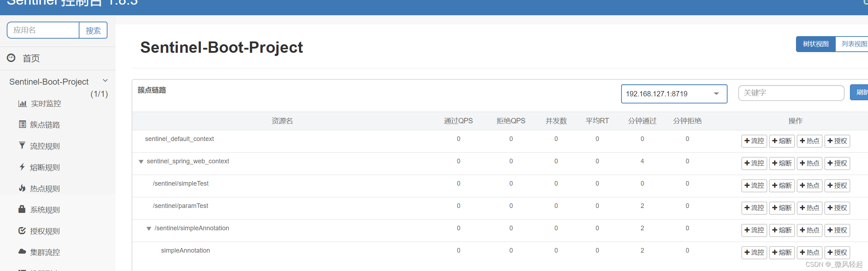
Task: Open 熔断规则 menu item
Action: coord(45,167)
